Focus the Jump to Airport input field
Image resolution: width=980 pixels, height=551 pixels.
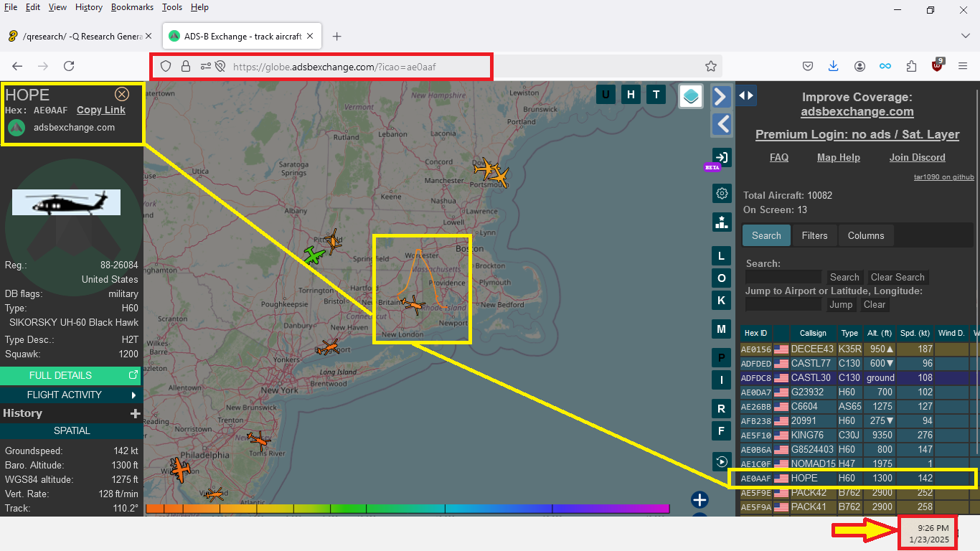pos(783,304)
